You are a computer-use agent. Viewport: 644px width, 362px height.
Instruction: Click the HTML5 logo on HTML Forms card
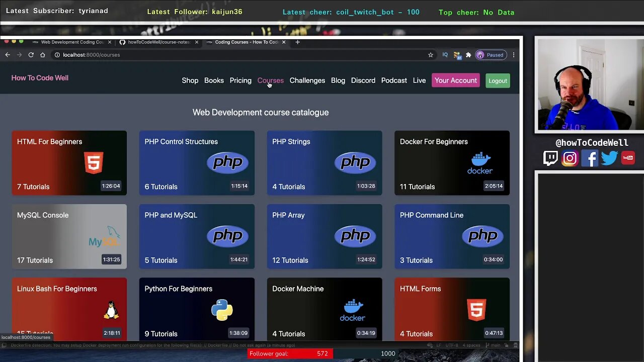(x=476, y=310)
